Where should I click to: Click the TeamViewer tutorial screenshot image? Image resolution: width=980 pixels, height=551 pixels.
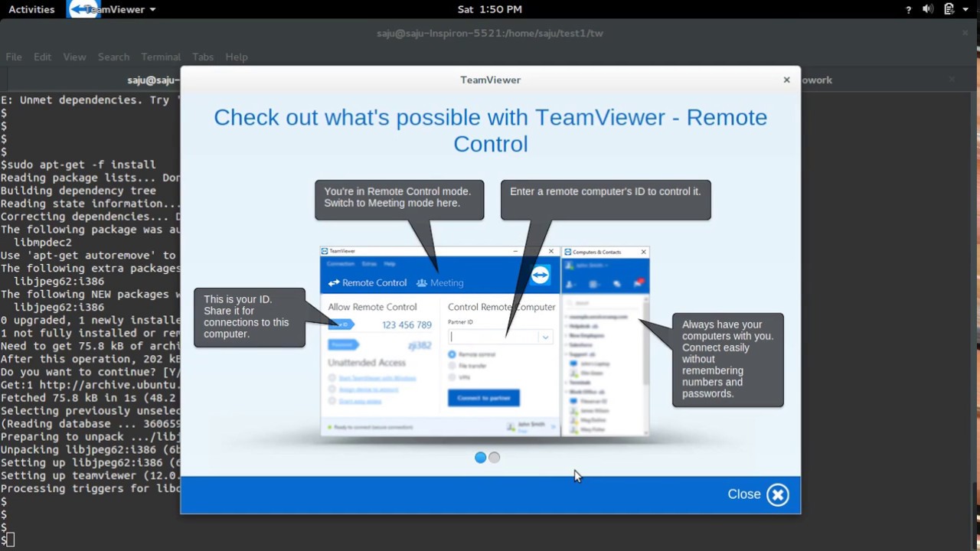(485, 341)
